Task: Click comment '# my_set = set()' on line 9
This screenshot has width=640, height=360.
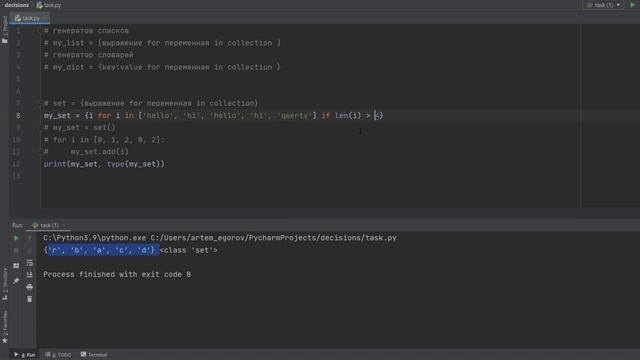Action: pos(80,127)
